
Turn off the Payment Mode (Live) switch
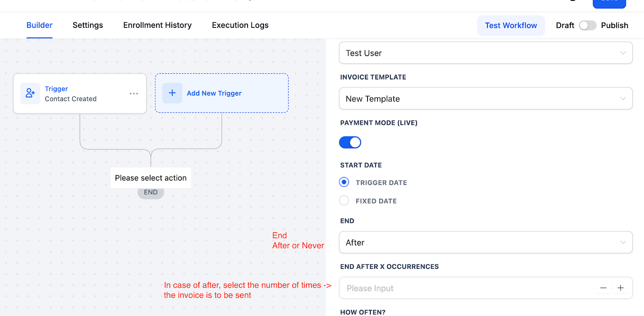pos(350,142)
